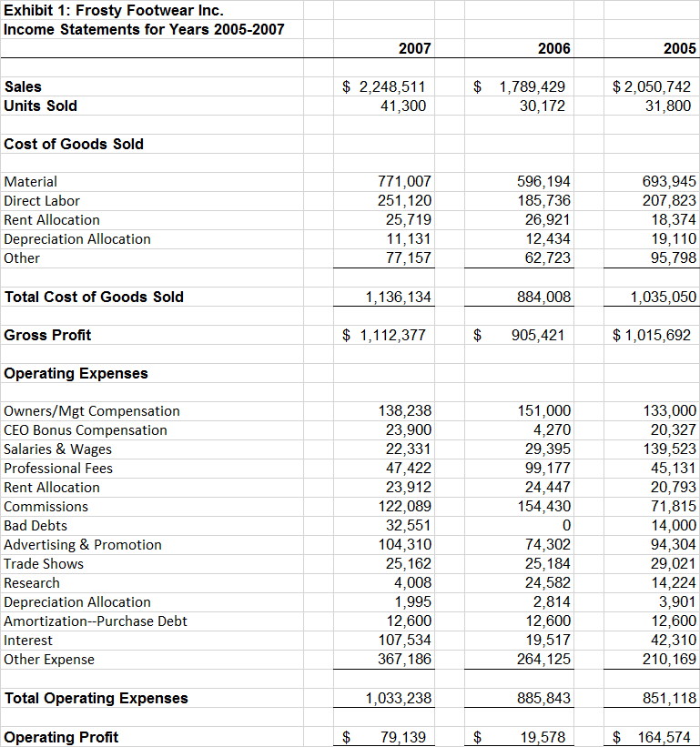Click the Units Sold label
This screenshot has height=747, width=700.
[x=40, y=106]
